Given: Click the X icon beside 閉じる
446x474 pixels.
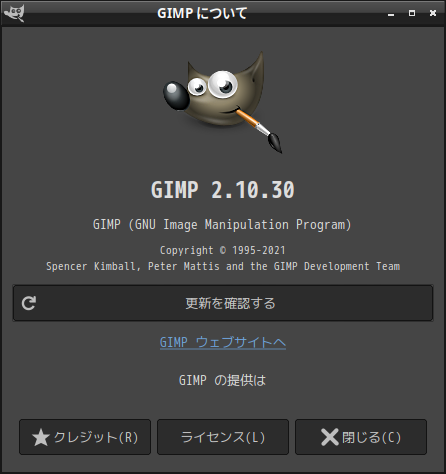Looking at the screenshot, I should point(330,437).
